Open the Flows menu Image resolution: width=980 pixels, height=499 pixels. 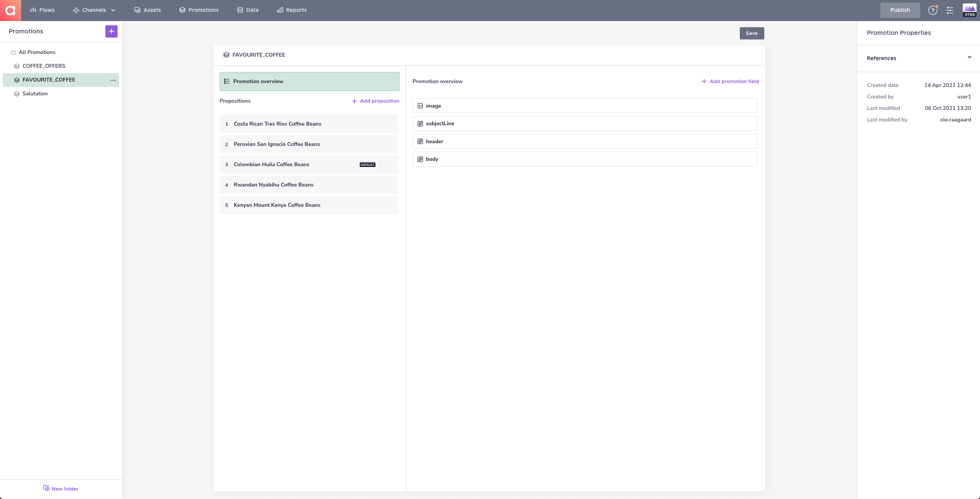pos(43,10)
